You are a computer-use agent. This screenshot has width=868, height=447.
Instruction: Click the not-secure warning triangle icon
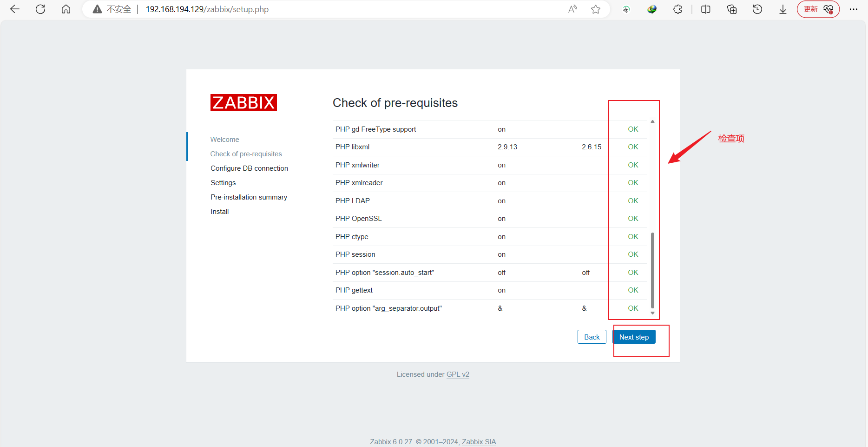pos(97,9)
